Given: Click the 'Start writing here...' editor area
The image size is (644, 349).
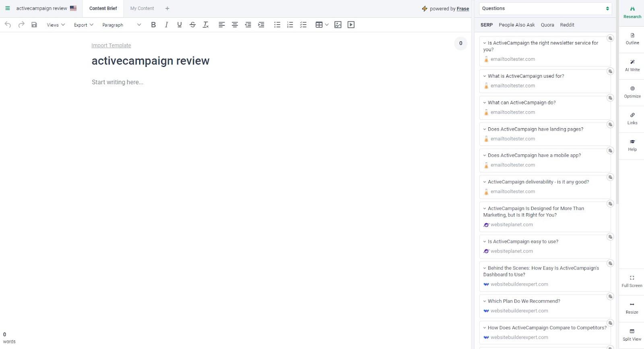Looking at the screenshot, I should [x=118, y=82].
